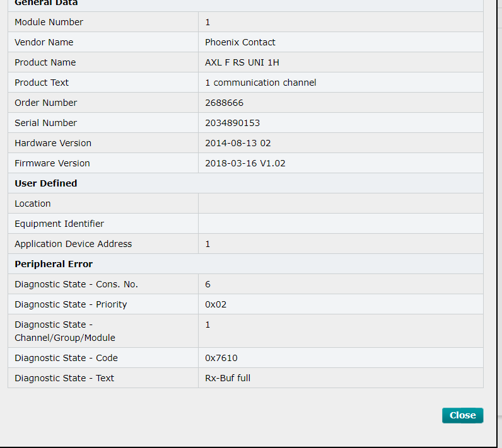Click the Cons. No. value 6

click(x=208, y=284)
